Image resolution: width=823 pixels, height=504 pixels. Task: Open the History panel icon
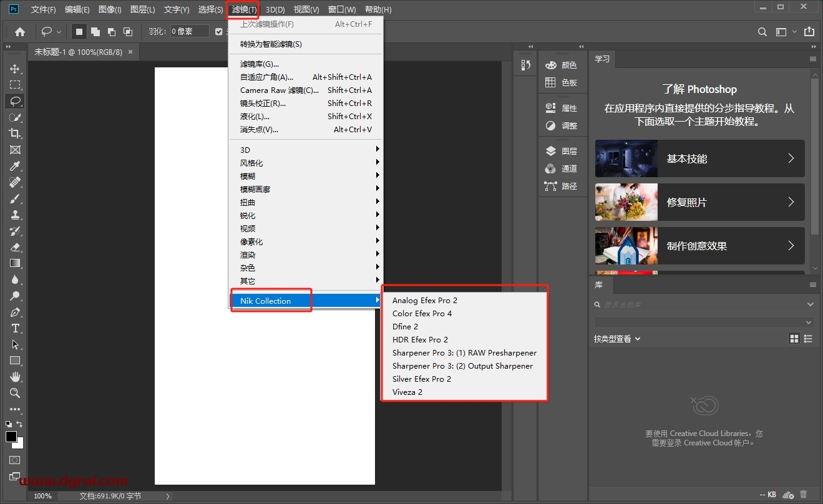(525, 65)
